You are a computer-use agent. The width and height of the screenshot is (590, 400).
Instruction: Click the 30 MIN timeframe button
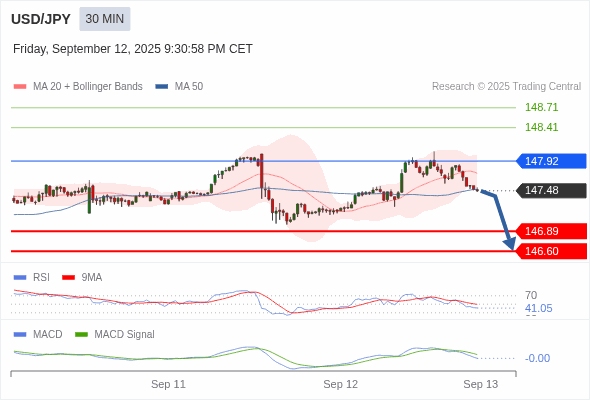(105, 19)
